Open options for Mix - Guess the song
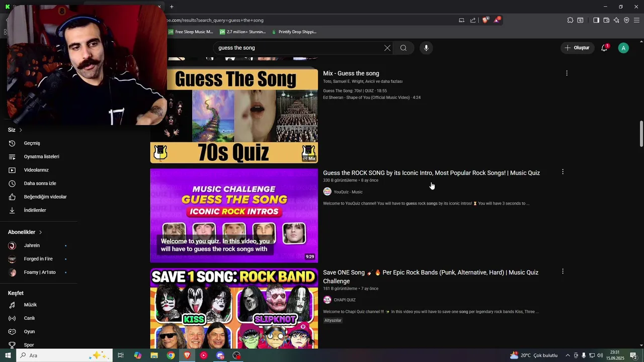This screenshot has height=362, width=644. [567, 73]
